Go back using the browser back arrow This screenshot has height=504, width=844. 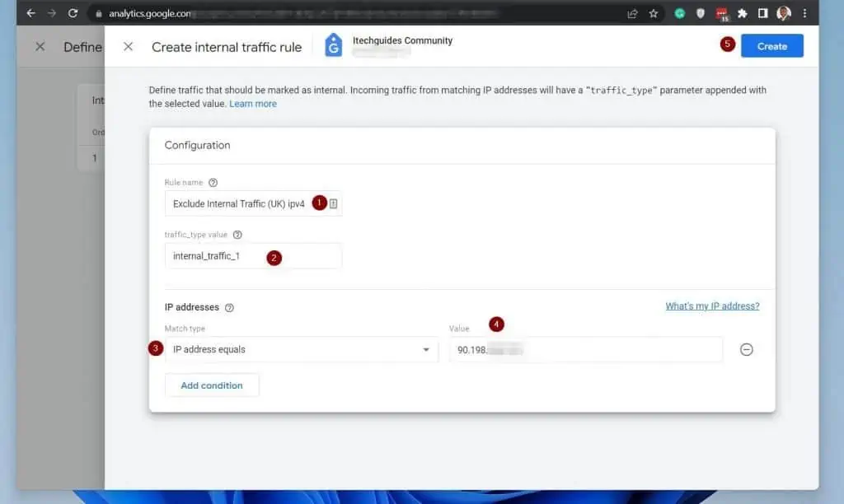(30, 13)
